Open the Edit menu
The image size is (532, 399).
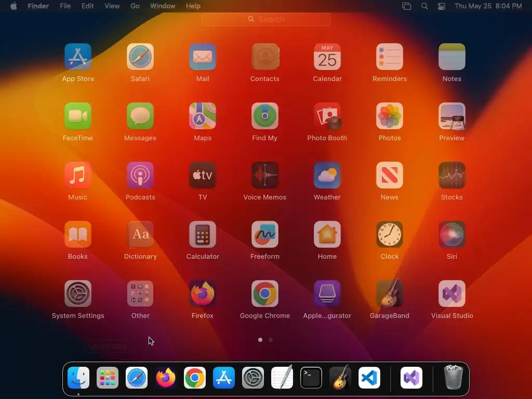click(x=87, y=6)
